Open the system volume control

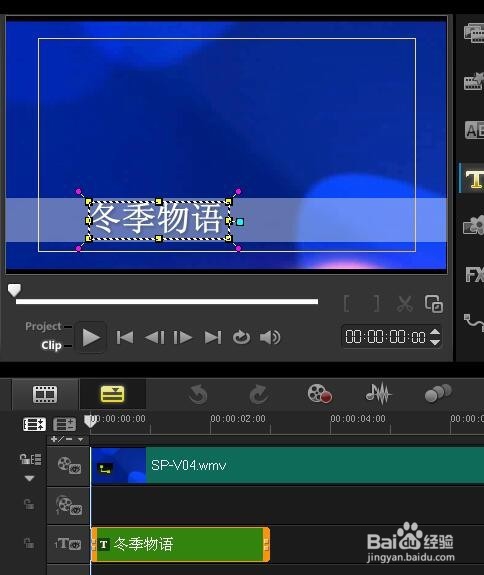pos(270,337)
